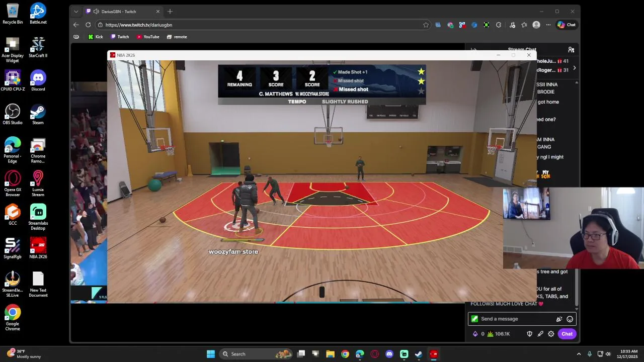Launch StarCraft II from the desktop
The image size is (644, 362).
(x=38, y=47)
